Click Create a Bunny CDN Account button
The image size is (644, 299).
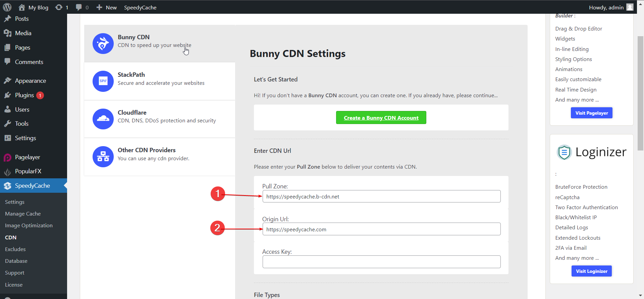(381, 118)
